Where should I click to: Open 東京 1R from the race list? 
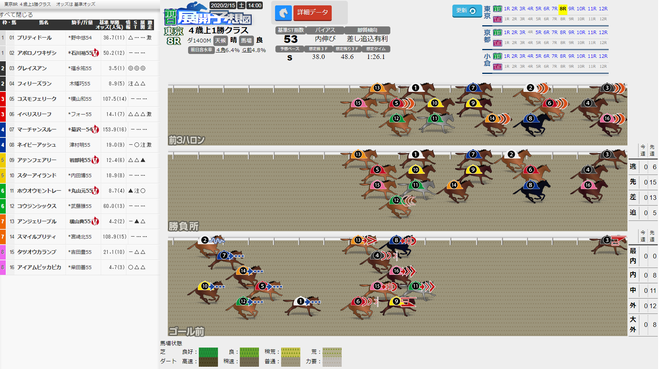(507, 8)
